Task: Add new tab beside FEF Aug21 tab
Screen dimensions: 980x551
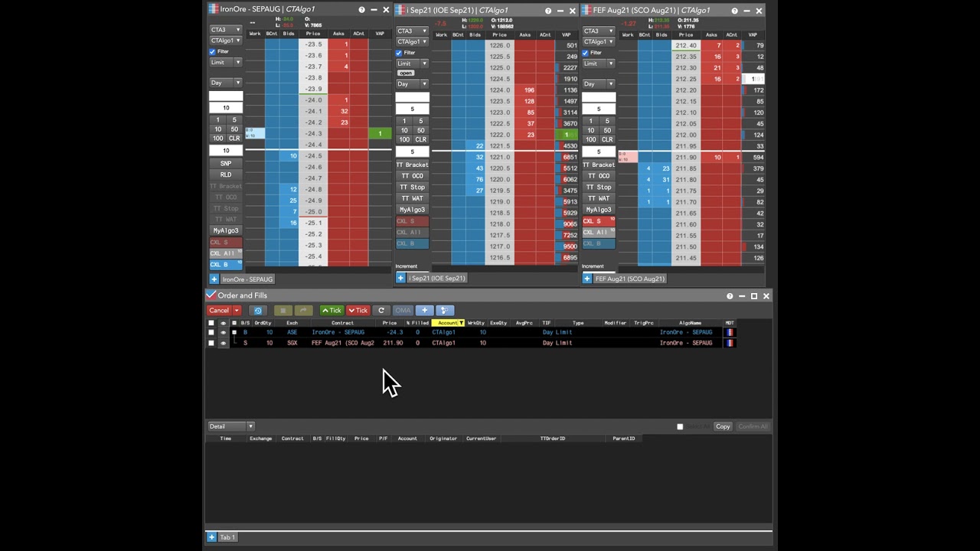Action: pyautogui.click(x=587, y=279)
